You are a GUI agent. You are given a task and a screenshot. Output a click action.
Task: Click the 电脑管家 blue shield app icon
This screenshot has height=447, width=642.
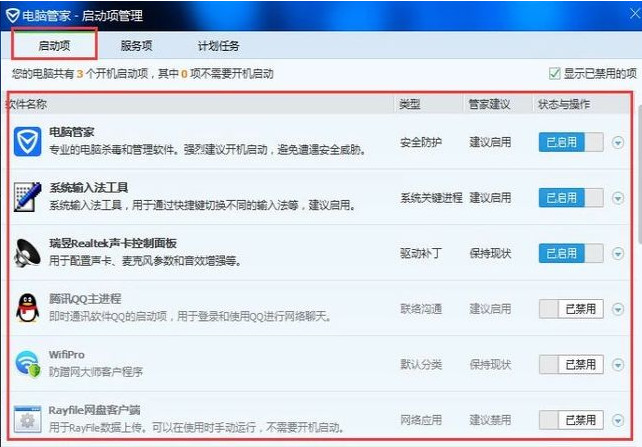(27, 142)
